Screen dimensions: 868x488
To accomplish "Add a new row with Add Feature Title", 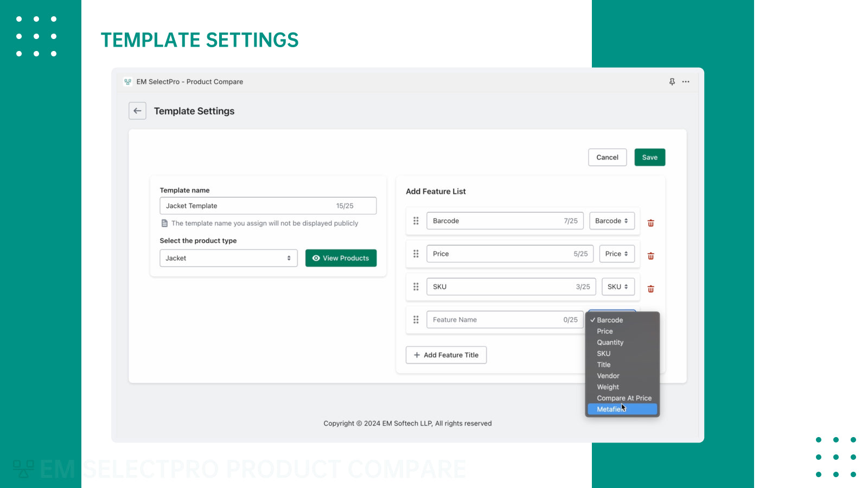I will coord(446,355).
